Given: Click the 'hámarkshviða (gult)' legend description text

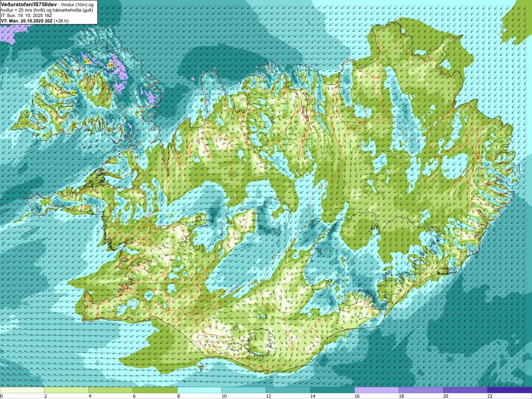Looking at the screenshot, I should click(72, 10).
